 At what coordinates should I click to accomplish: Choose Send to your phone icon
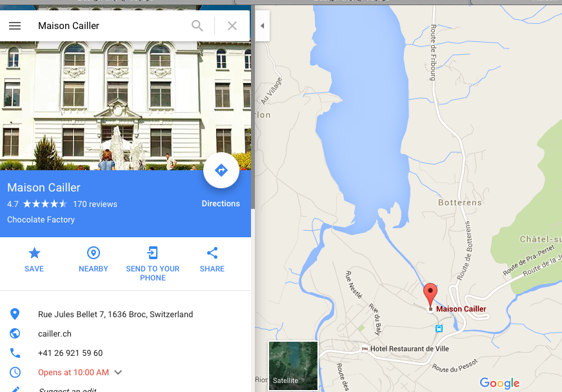coord(153,253)
